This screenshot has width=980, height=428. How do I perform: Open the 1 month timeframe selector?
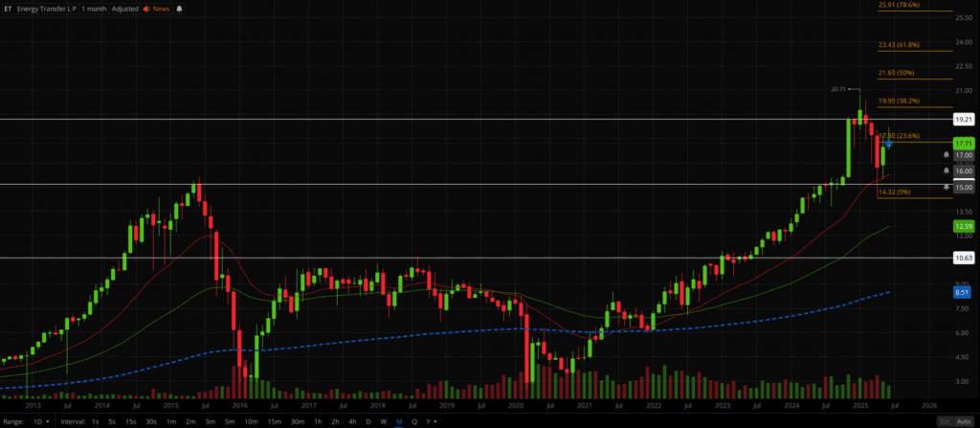[x=94, y=8]
